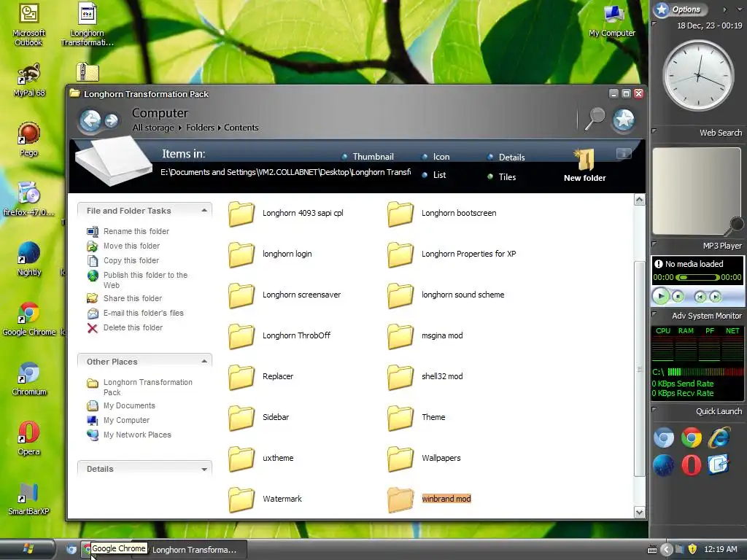Screen dimensions: 747x560
Task: Select Thumbnail view option
Action: pyautogui.click(x=368, y=157)
